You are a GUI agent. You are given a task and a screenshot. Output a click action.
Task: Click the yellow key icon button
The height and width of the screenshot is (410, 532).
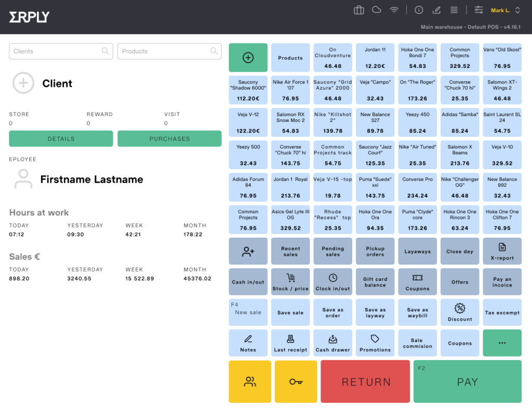(x=296, y=381)
